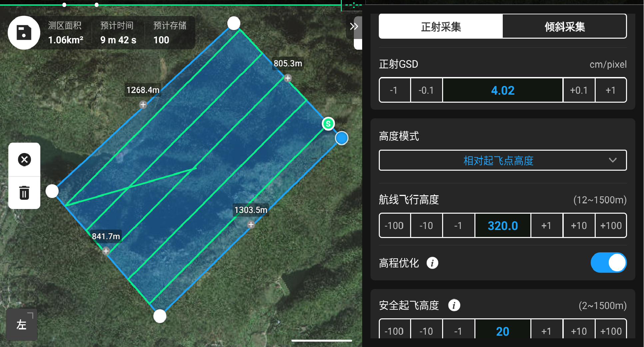Open the 安全起飞高度 info icon

coord(454,305)
